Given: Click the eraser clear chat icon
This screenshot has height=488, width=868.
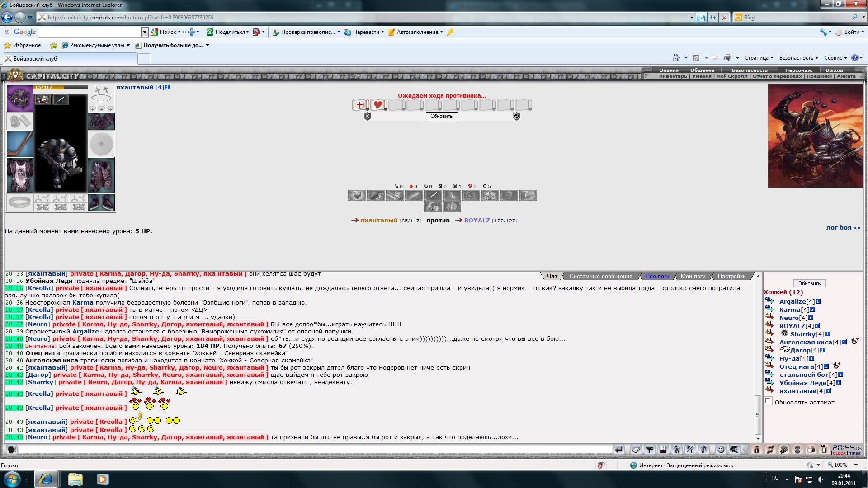Looking at the screenshot, I should 636,449.
